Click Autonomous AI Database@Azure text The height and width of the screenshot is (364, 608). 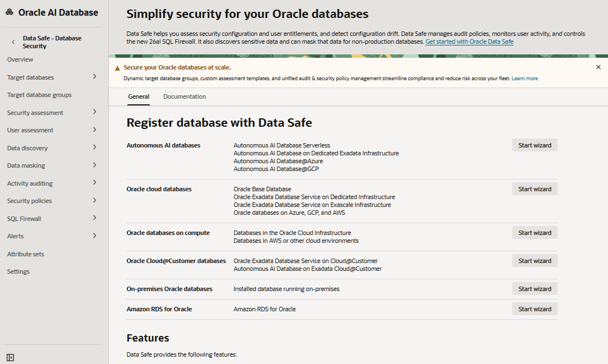[278, 161]
